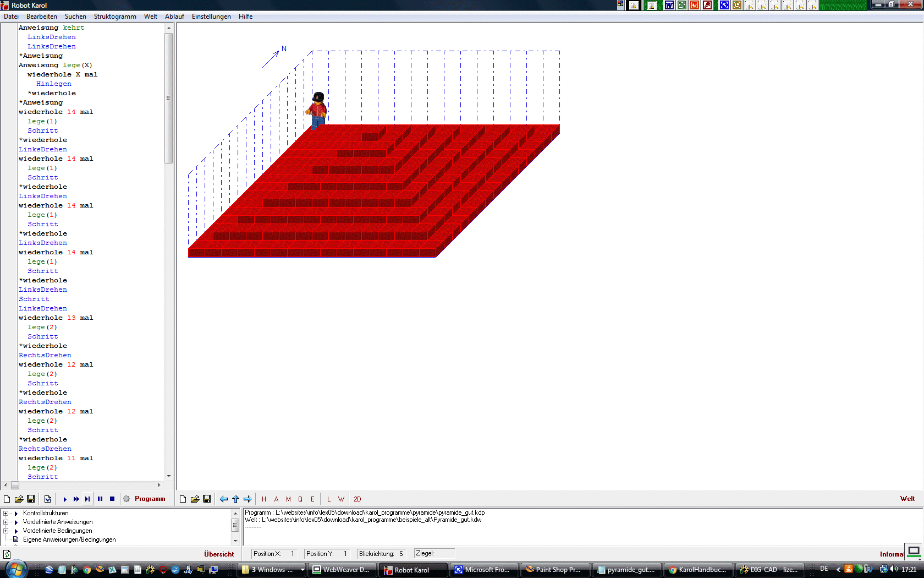The height and width of the screenshot is (578, 924).
Task: Open the Struktogramm menu
Action: (115, 17)
